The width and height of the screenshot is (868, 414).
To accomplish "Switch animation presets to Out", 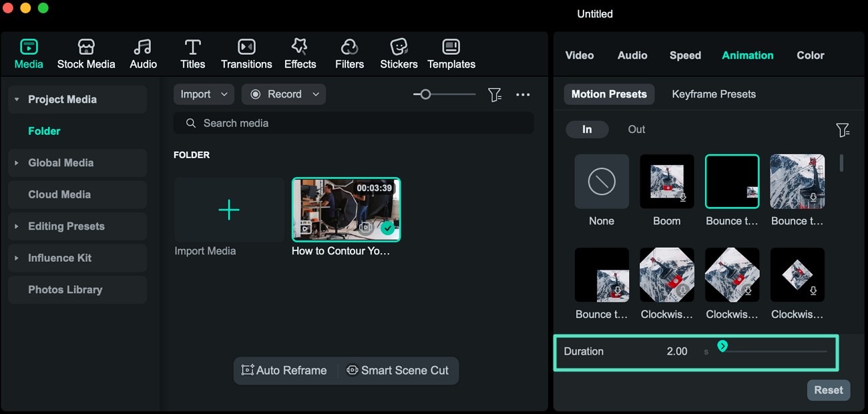I will tap(636, 130).
